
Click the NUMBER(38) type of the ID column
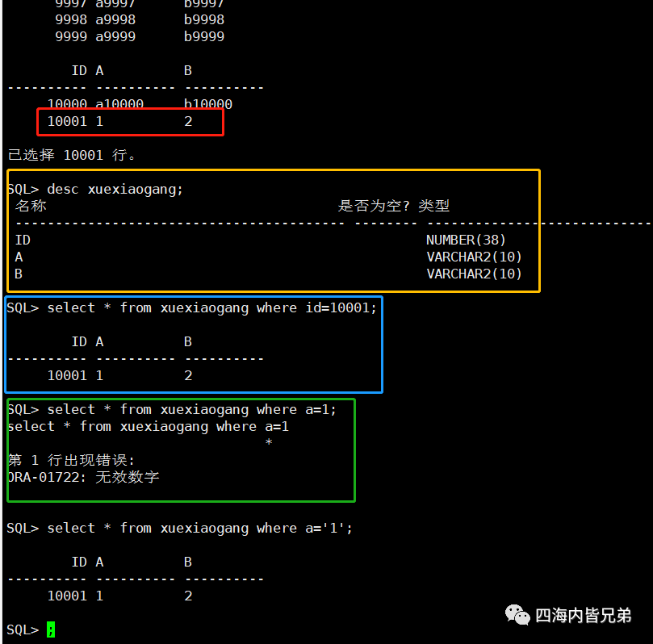pos(466,240)
